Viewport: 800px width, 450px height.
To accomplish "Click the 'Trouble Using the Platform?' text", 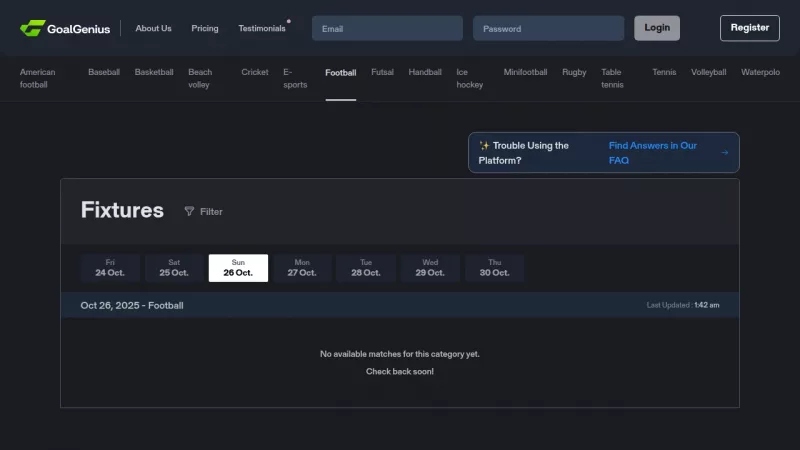I will point(523,153).
